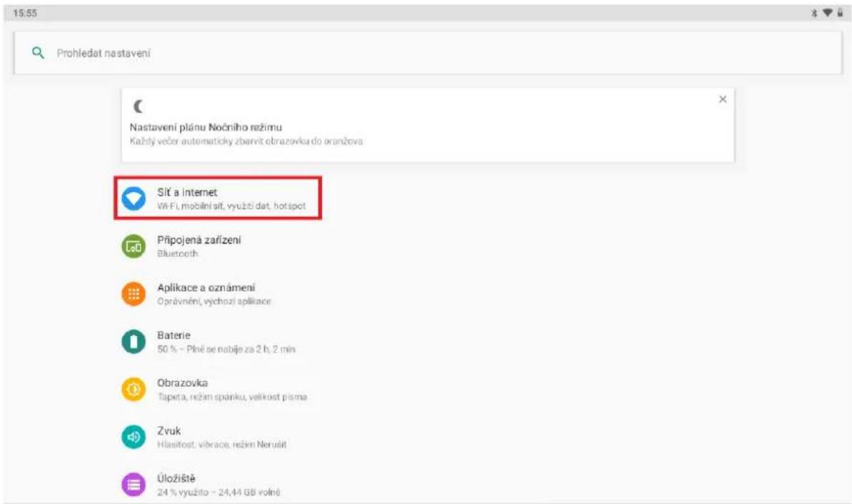Click the Každý večer automaticky description text

pyautogui.click(x=246, y=141)
